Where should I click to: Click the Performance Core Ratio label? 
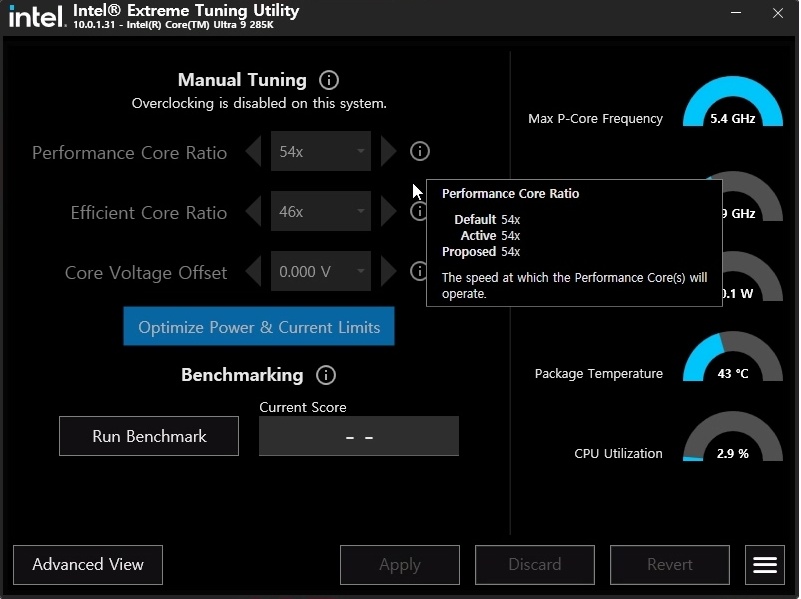click(129, 153)
